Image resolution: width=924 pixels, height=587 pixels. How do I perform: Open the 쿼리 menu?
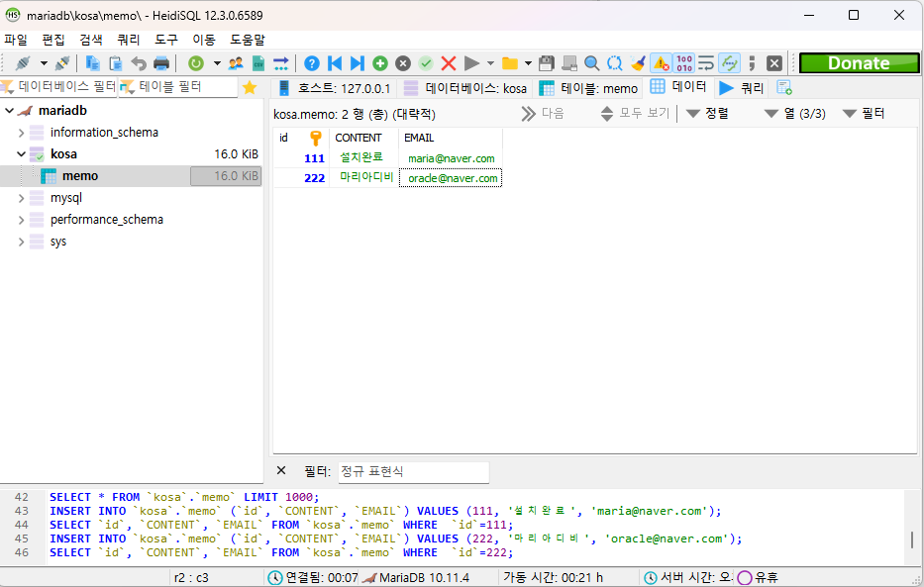(x=129, y=40)
